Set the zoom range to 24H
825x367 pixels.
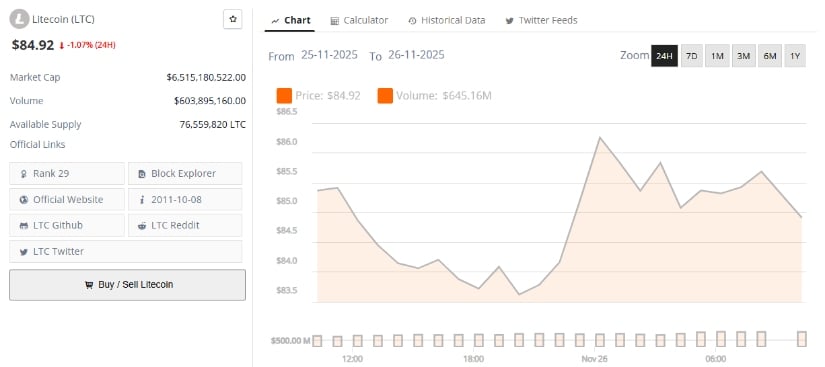click(664, 56)
